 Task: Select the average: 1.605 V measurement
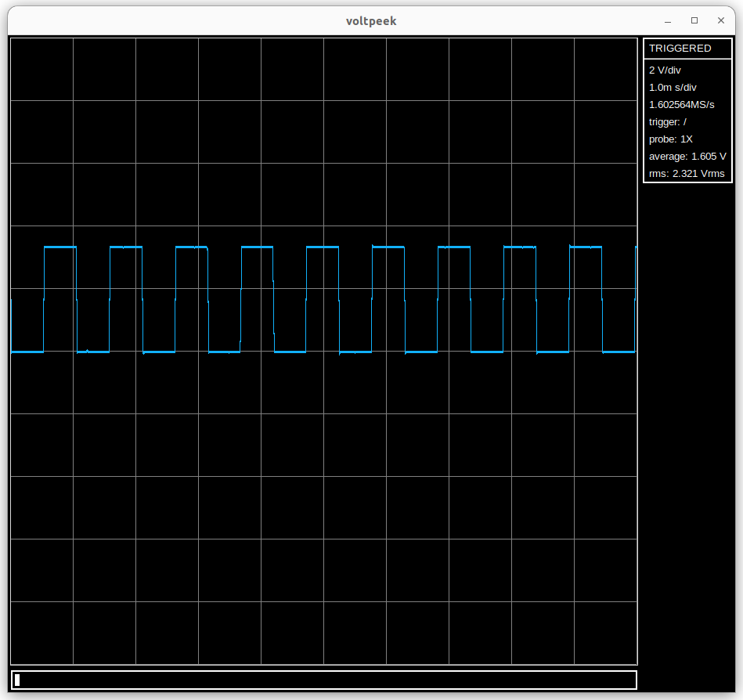pyautogui.click(x=687, y=157)
